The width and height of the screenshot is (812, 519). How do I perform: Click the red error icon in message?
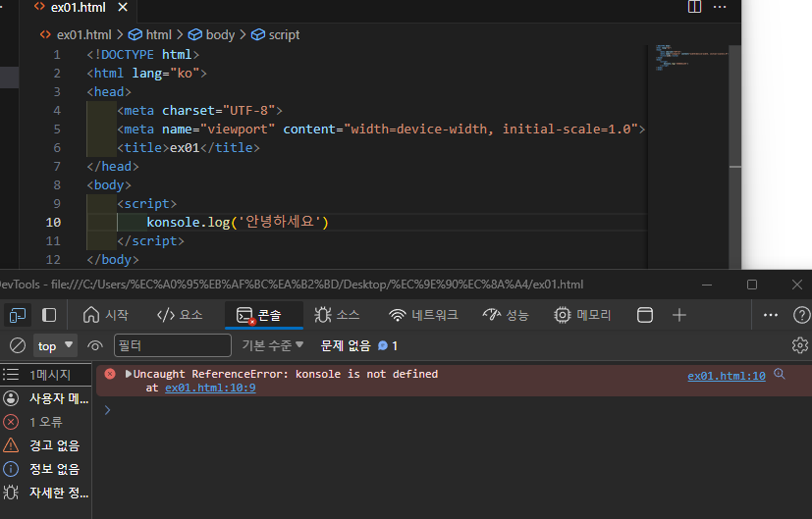point(110,374)
